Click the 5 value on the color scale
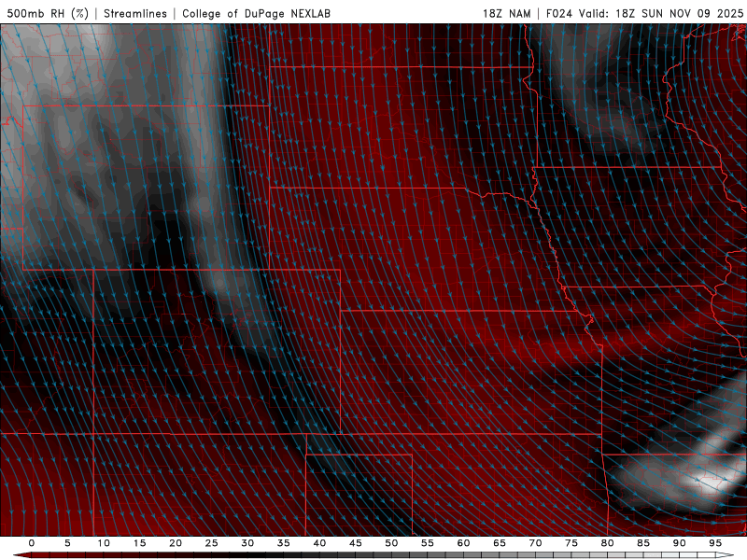 (67, 543)
